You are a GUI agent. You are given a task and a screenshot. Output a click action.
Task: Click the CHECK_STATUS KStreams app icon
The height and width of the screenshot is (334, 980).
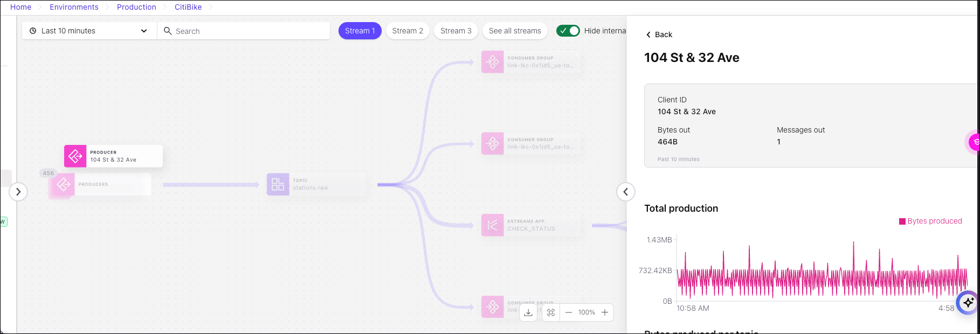point(493,225)
